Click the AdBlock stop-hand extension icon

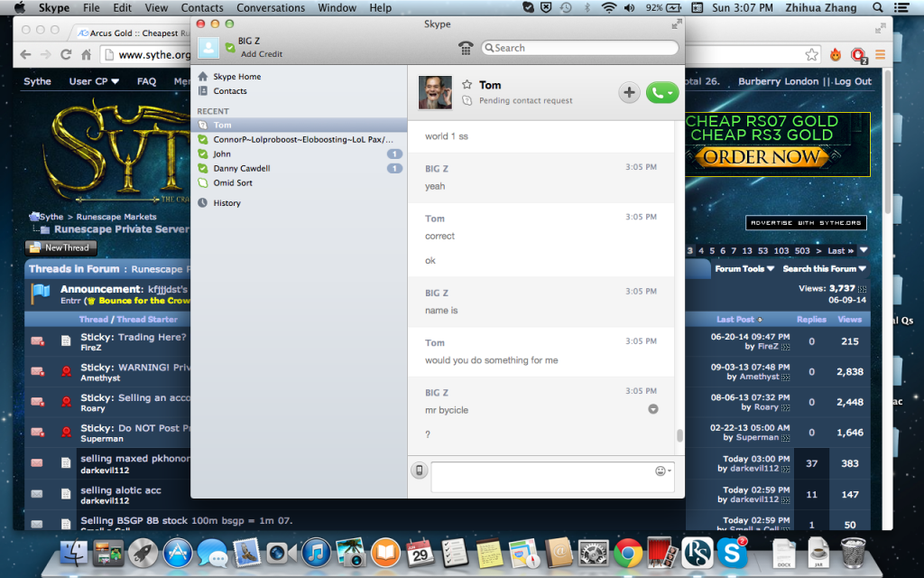tap(859, 55)
